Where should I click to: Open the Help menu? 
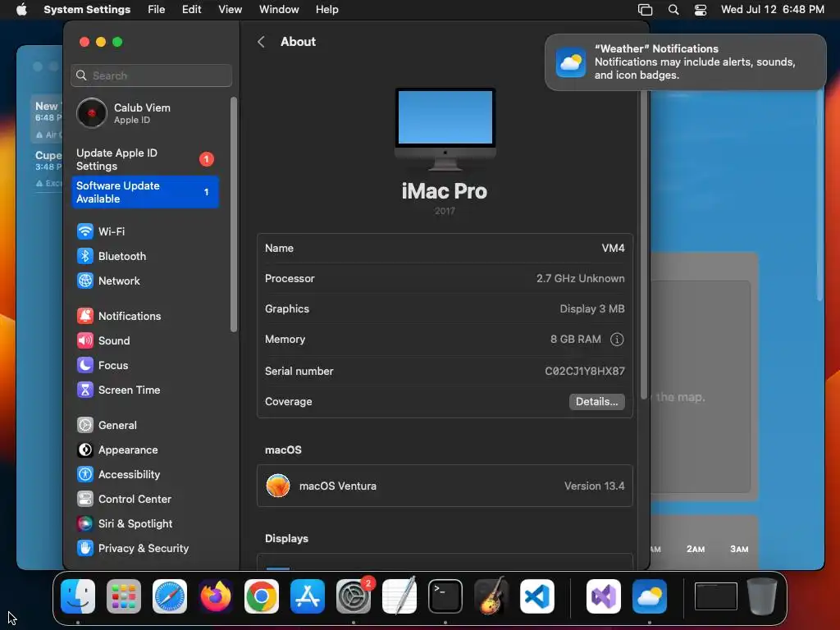click(326, 10)
